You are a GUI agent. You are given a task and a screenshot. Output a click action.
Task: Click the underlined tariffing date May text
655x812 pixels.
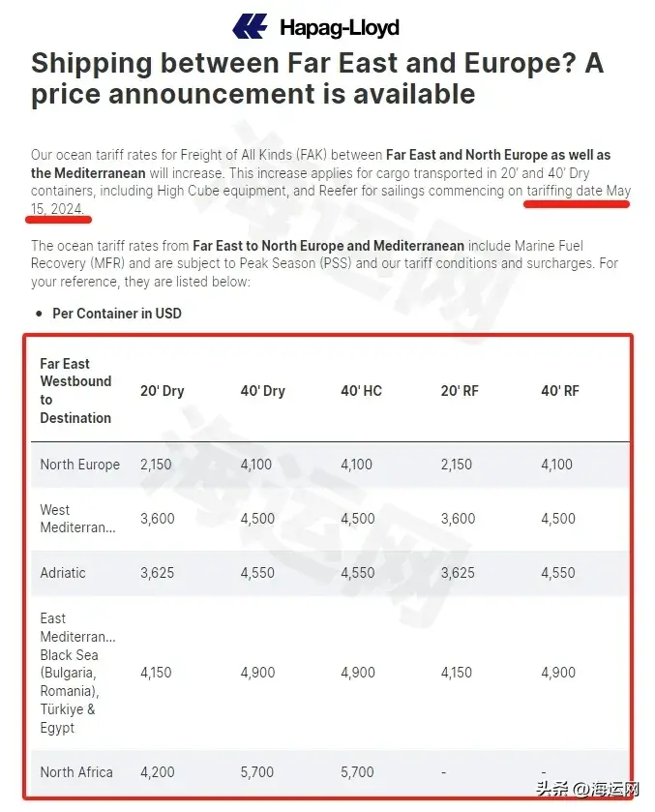pos(579,191)
